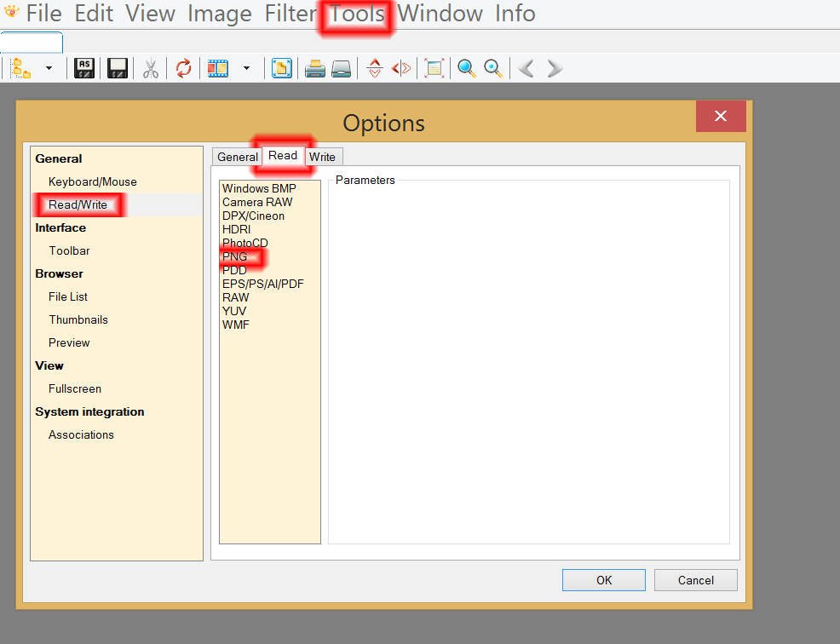Screen dimensions: 840x644
Task: Choose WMF format
Action: click(236, 325)
